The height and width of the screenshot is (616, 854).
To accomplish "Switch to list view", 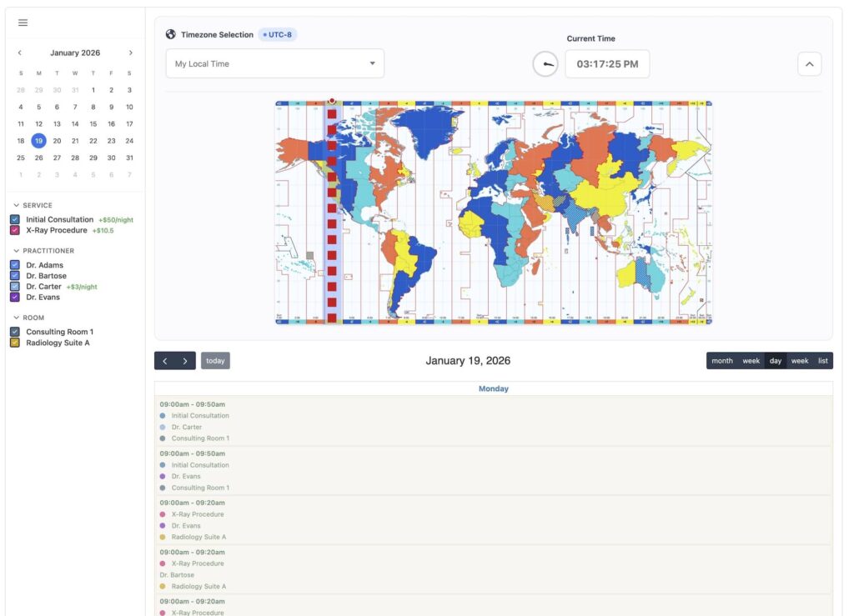I will (822, 361).
